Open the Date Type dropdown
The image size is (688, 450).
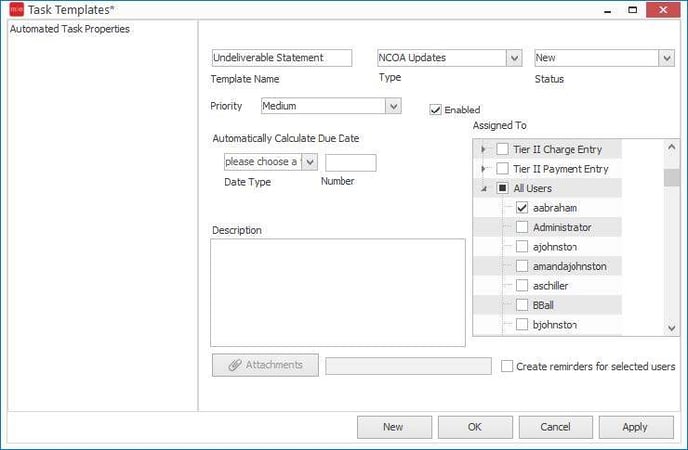coord(309,162)
